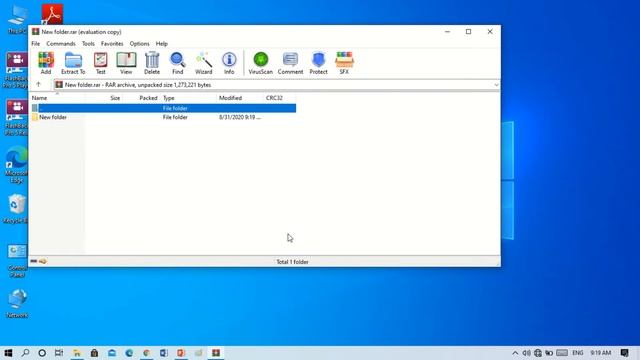The width and height of the screenshot is (640, 360).
Task: Select the 'New folder' row
Action: [x=164, y=117]
